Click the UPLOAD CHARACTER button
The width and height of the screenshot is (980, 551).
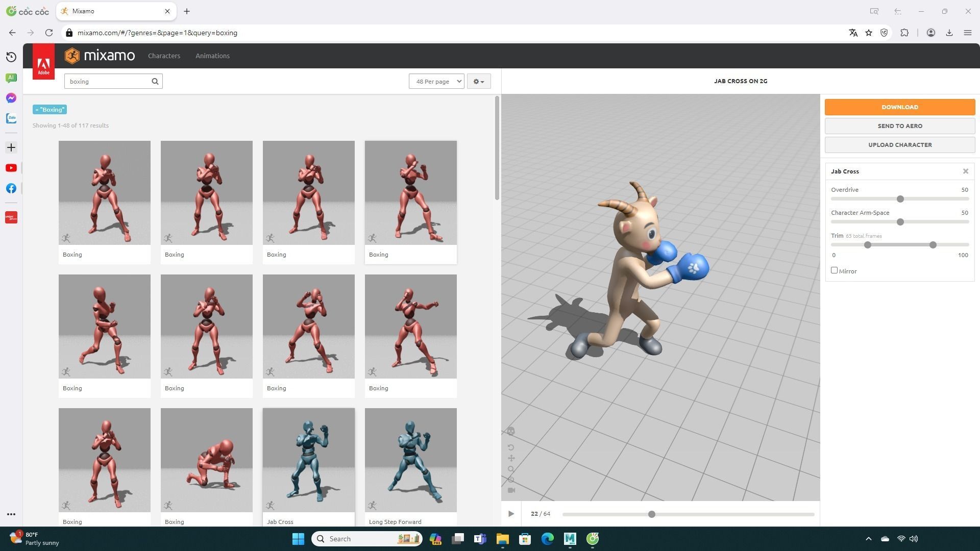(900, 145)
